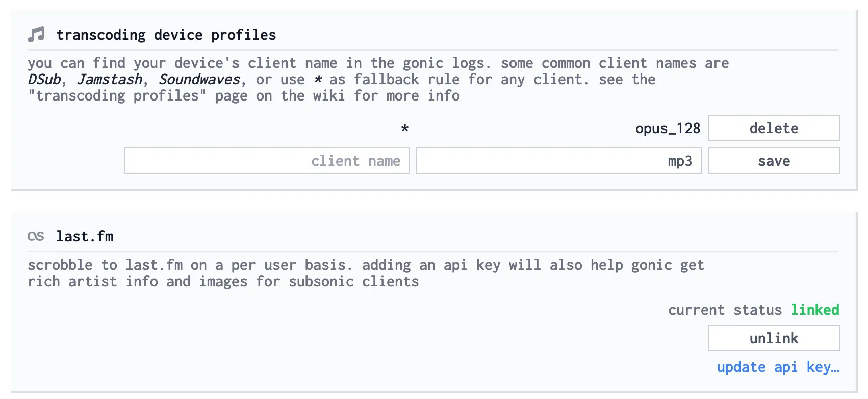
Task: Unlink the last.fm account
Action: [774, 338]
